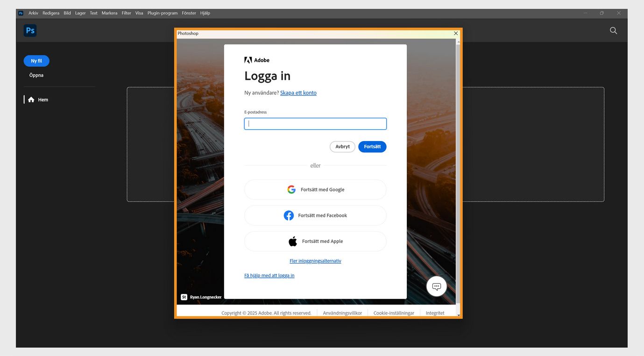This screenshot has width=644, height=356.
Task: Focus the E-postadress input field
Action: tap(315, 124)
